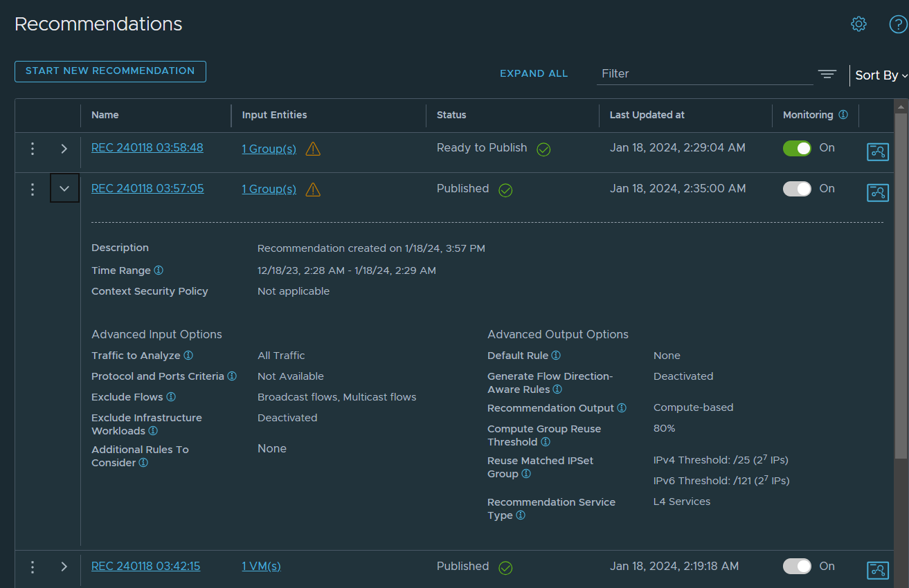Image resolution: width=909 pixels, height=588 pixels.
Task: Click info icon beside Recommendation Output
Action: (x=622, y=408)
